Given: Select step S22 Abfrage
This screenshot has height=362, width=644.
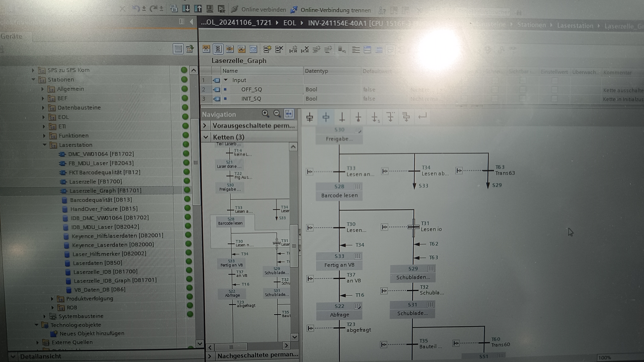Looking at the screenshot, I should [339, 310].
